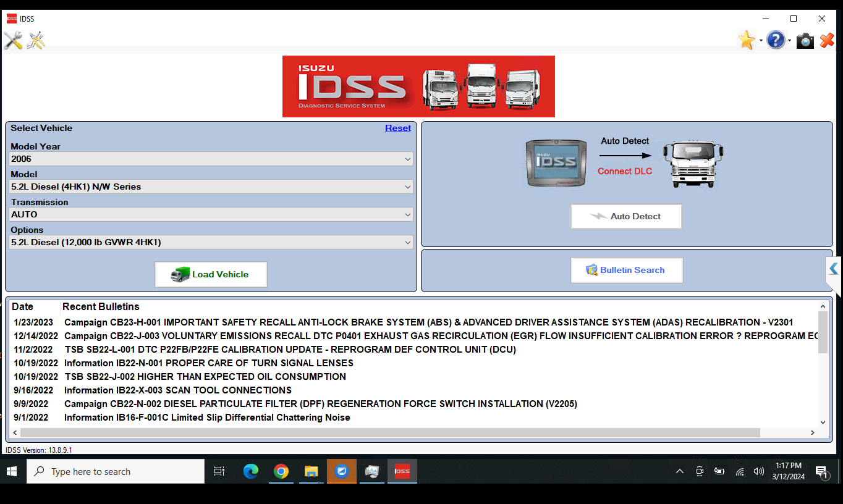Viewport: 843px width, 504px height.
Task: Select the pliers tools icon in the toolbar
Action: click(35, 40)
